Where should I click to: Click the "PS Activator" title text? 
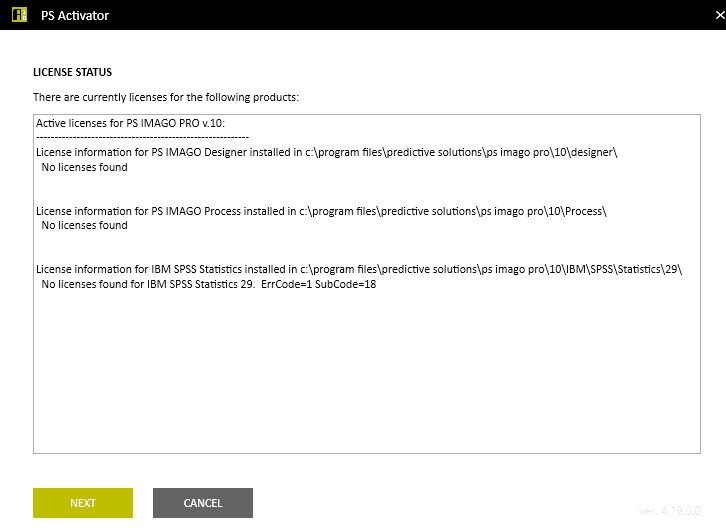point(75,15)
